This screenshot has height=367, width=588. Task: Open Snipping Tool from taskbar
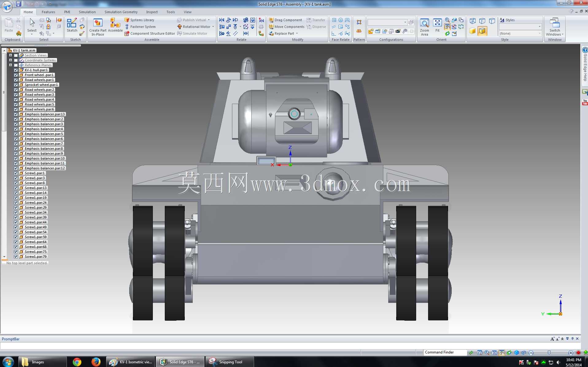click(x=230, y=362)
